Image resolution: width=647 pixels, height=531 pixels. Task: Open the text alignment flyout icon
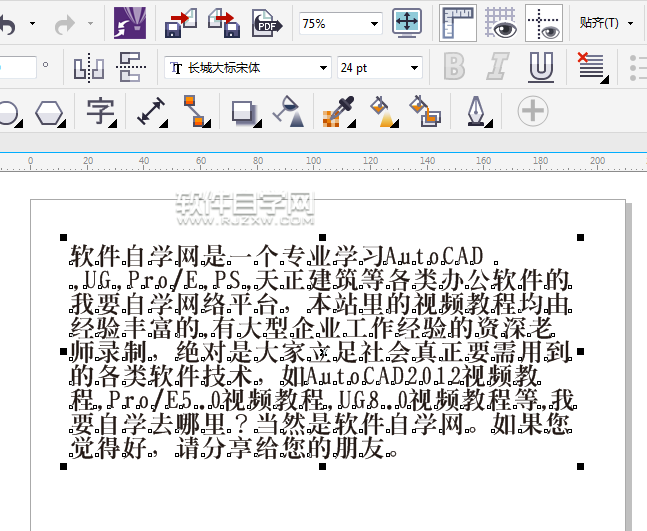(593, 67)
